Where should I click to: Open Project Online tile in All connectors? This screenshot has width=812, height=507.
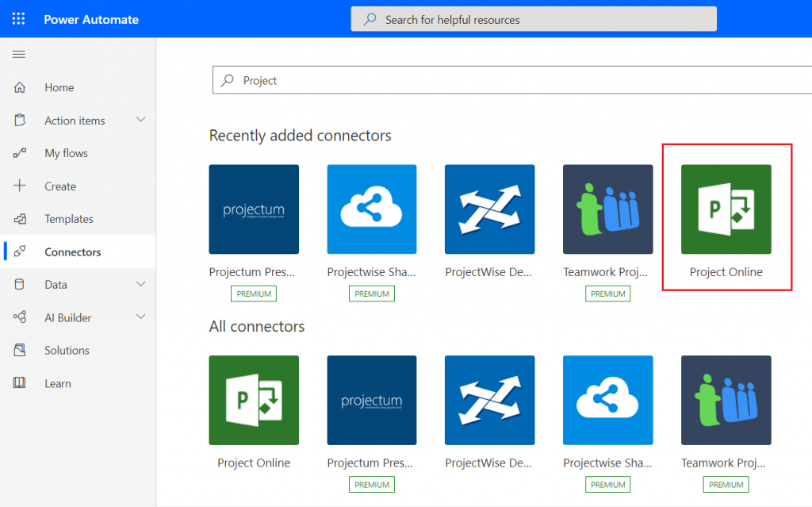pyautogui.click(x=254, y=400)
